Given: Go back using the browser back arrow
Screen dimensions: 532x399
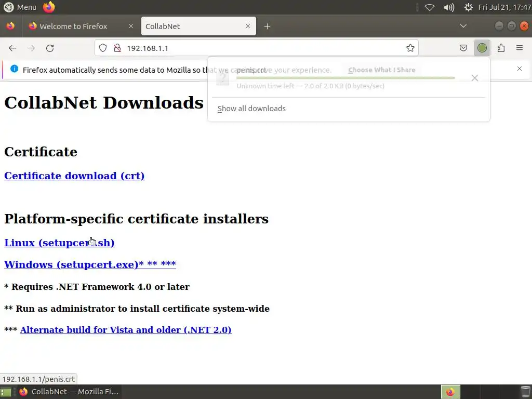Looking at the screenshot, I should pos(12,48).
